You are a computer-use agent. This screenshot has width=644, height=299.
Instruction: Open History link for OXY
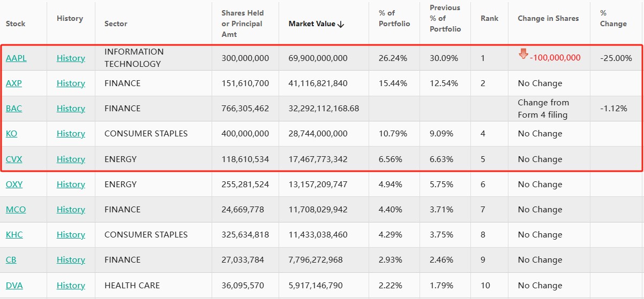pos(71,184)
